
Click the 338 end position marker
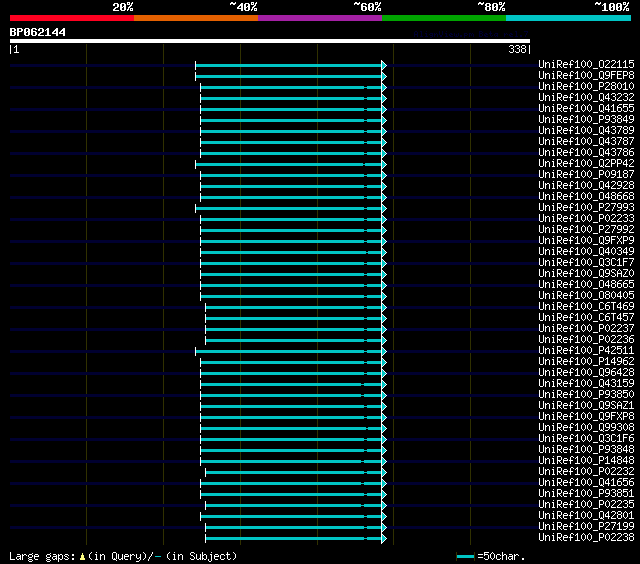519,49
